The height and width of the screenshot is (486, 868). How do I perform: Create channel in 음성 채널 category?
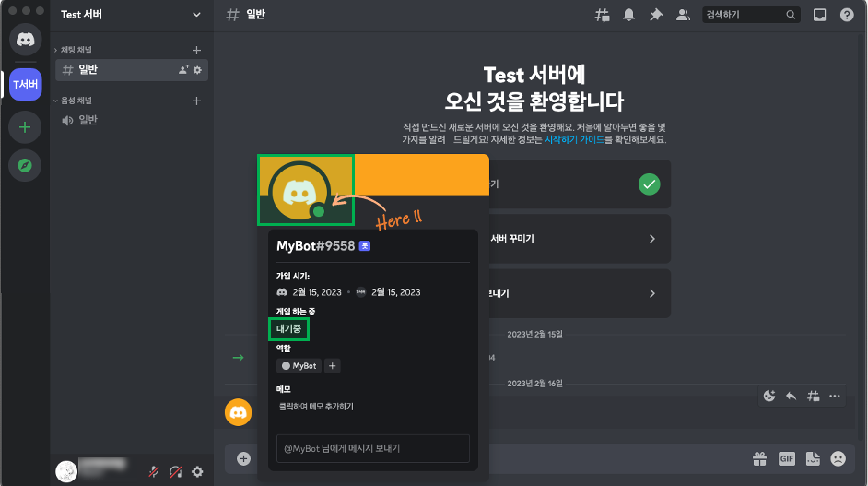tap(196, 101)
